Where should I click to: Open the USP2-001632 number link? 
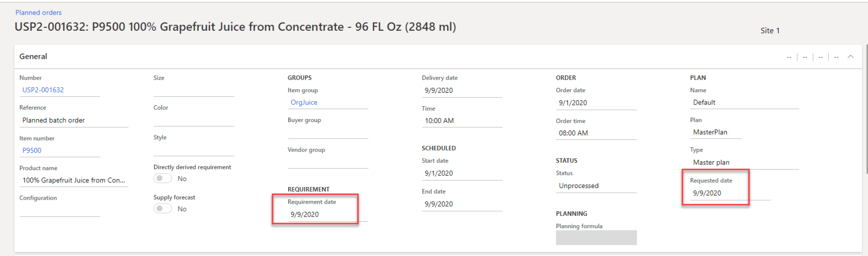(x=43, y=90)
